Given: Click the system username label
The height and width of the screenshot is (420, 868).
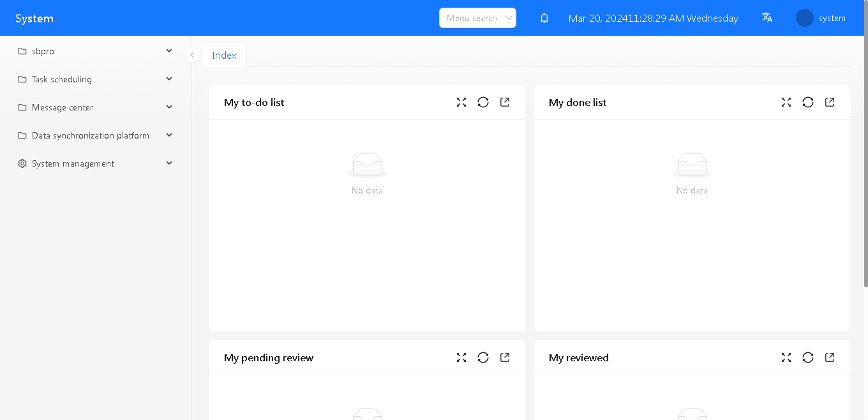Looking at the screenshot, I should (832, 18).
